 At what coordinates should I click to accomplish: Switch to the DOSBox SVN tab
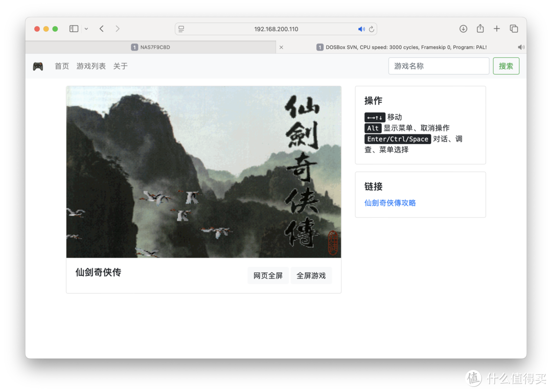pos(404,47)
